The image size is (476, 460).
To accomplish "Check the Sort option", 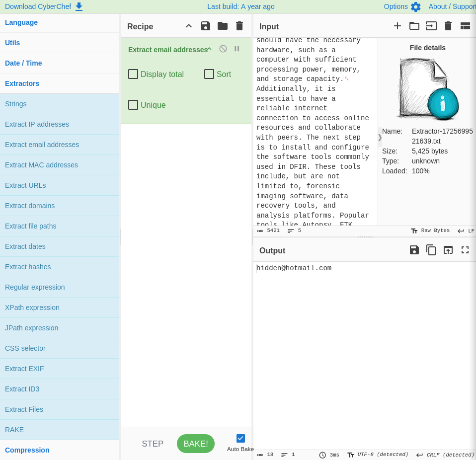I will [x=209, y=74].
